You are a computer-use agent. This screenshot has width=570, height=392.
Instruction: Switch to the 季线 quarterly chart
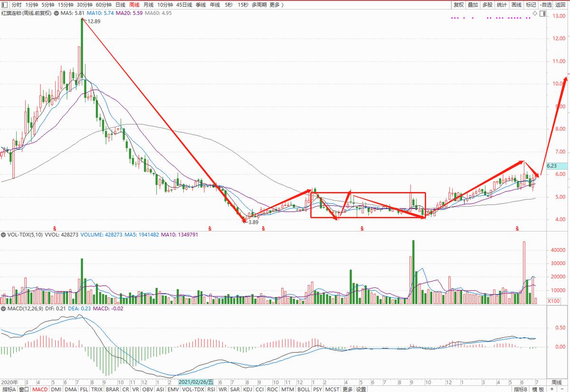[201, 5]
